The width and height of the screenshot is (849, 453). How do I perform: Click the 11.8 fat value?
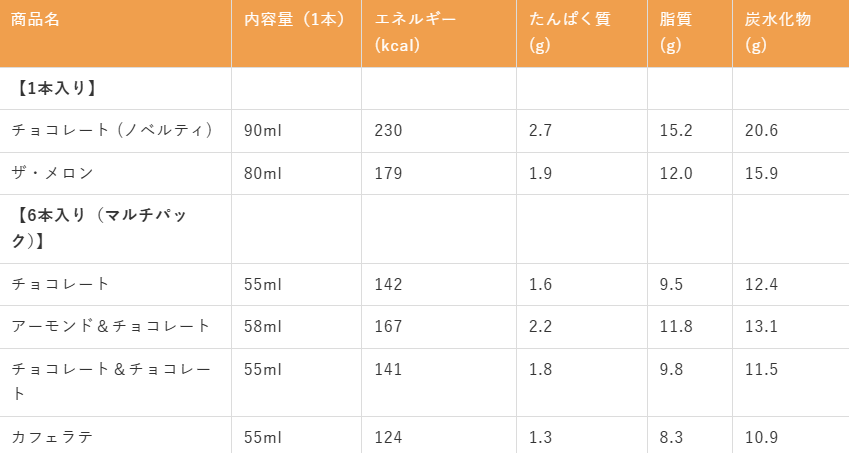point(676,326)
